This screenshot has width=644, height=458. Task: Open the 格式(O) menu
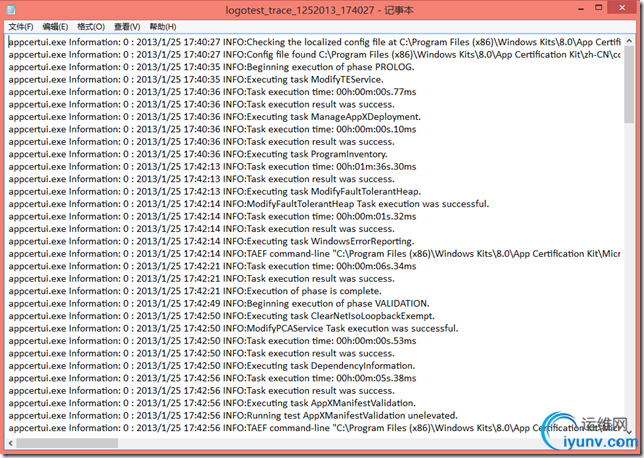[x=91, y=27]
